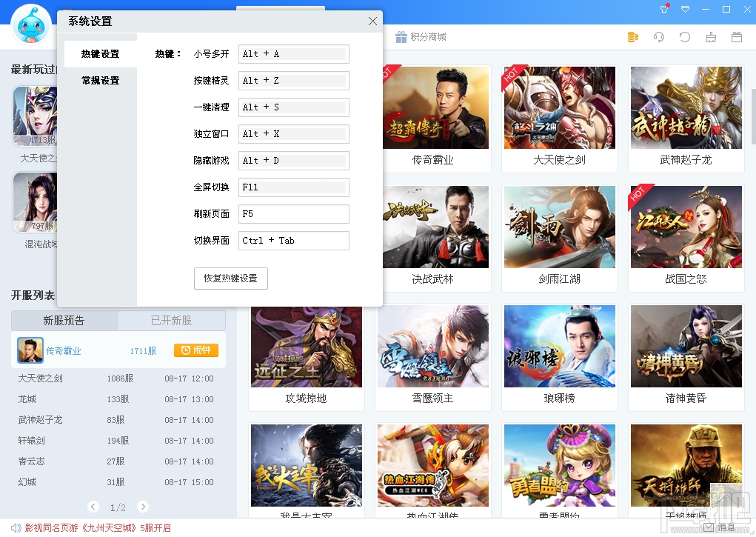
Task: Click the Alt + A hotkey input field
Action: coord(293,53)
